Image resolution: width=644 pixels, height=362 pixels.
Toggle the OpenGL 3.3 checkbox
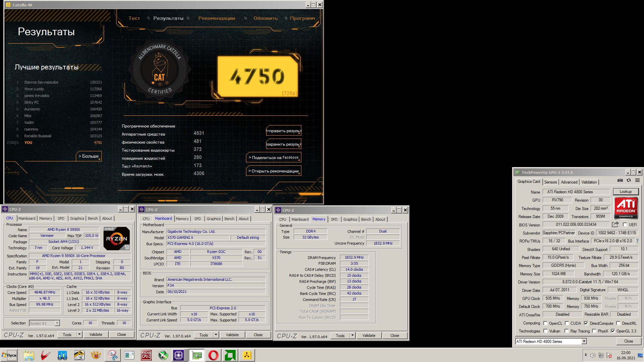[x=613, y=331]
